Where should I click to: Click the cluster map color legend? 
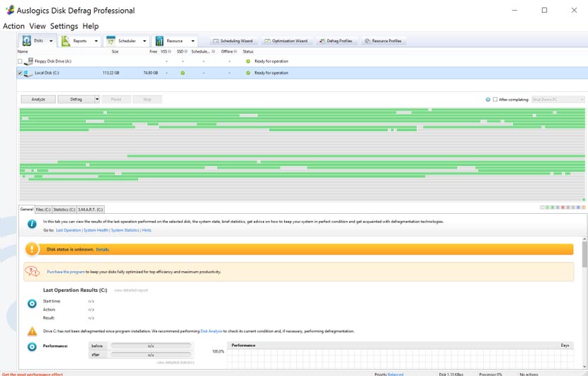pyautogui.click(x=562, y=208)
